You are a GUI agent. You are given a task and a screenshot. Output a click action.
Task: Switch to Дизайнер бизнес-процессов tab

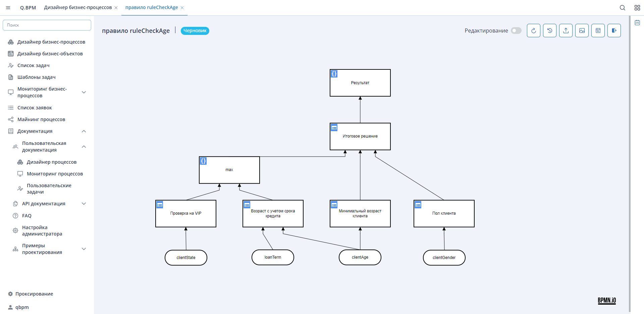(x=78, y=8)
